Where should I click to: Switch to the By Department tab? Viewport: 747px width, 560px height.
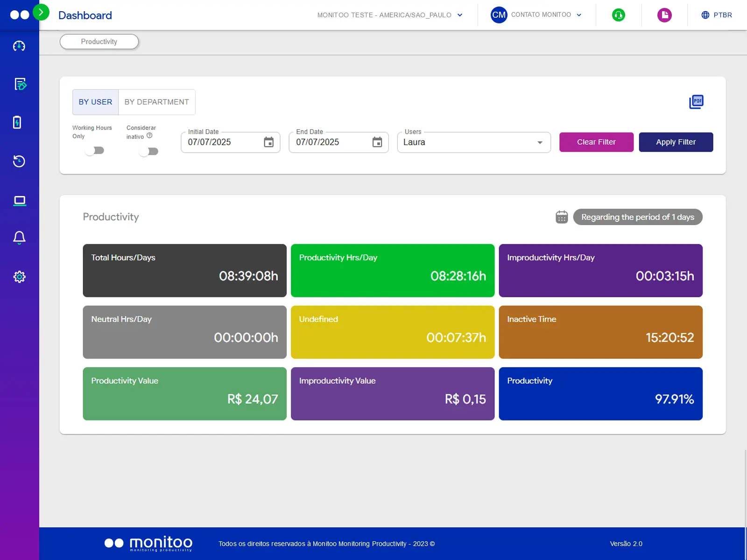point(156,102)
